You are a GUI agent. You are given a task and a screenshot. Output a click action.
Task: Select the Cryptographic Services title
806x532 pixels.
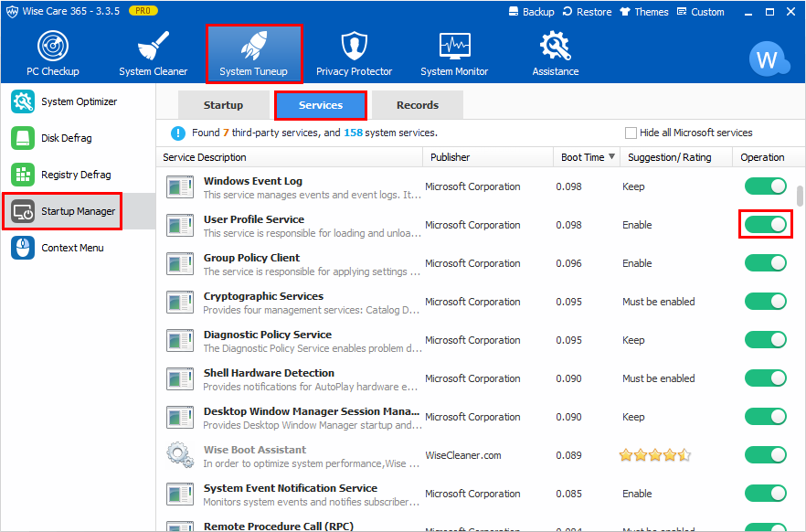264,296
